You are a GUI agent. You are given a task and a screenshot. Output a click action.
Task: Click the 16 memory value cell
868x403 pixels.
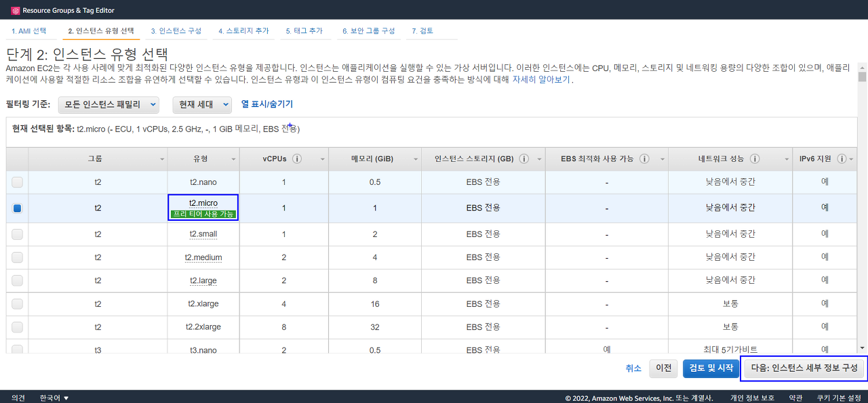[375, 303]
